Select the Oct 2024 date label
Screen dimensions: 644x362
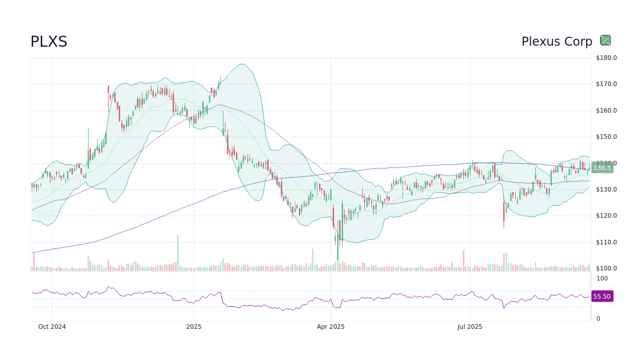(x=52, y=327)
